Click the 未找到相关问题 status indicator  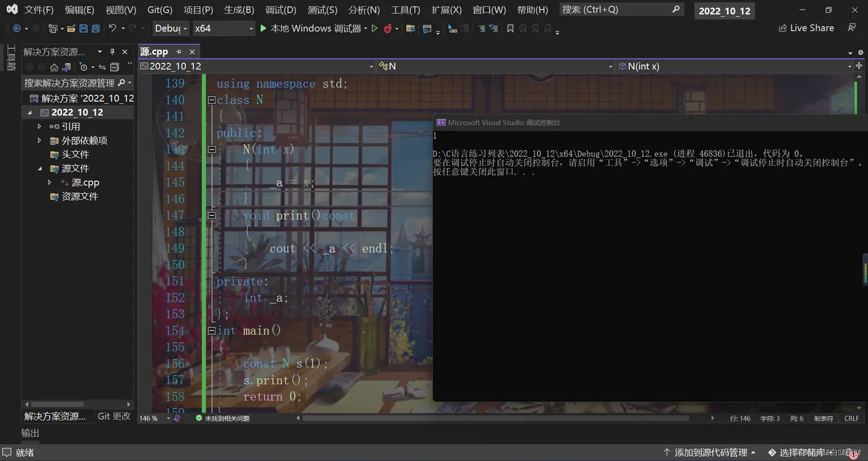click(223, 418)
